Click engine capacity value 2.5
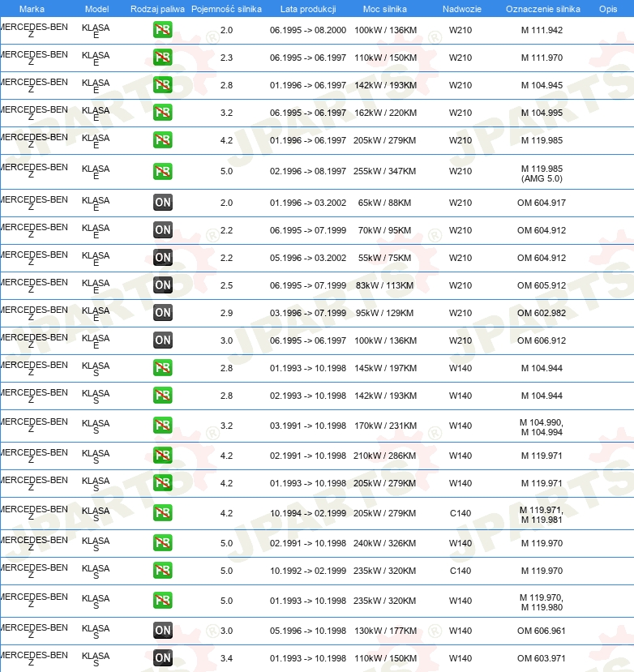The width and height of the screenshot is (634, 672). (226, 285)
